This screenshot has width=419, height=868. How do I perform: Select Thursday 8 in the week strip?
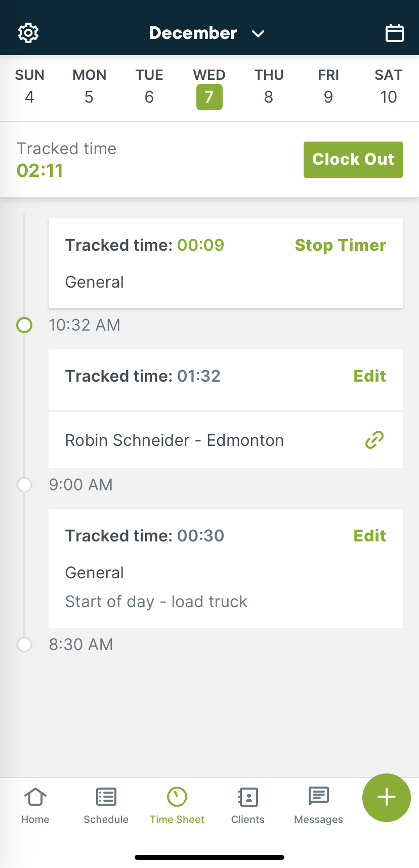click(x=269, y=87)
